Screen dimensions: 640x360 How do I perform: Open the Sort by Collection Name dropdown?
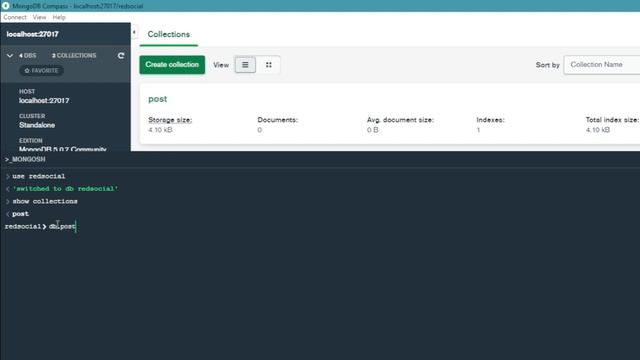602,64
